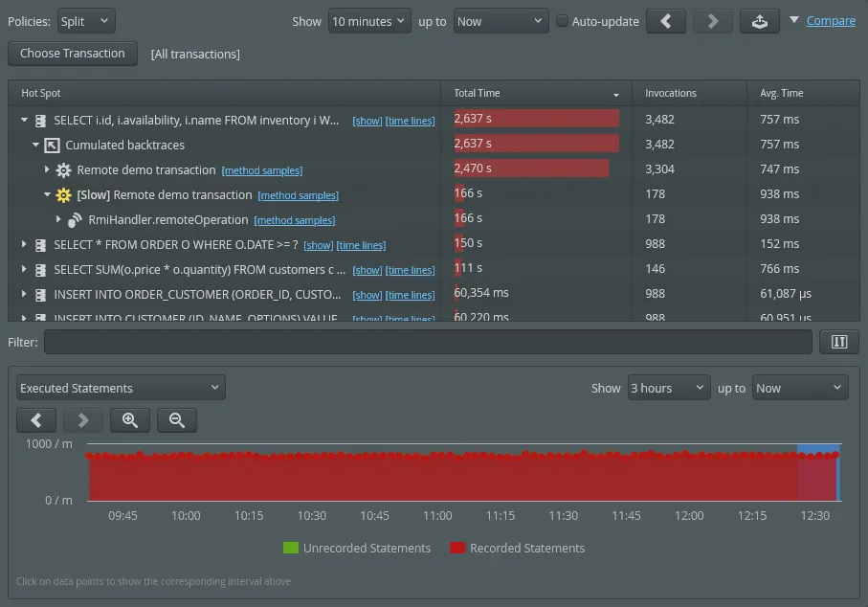868x607 pixels.
Task: Open the filter options icon beside the Filter field
Action: (838, 341)
